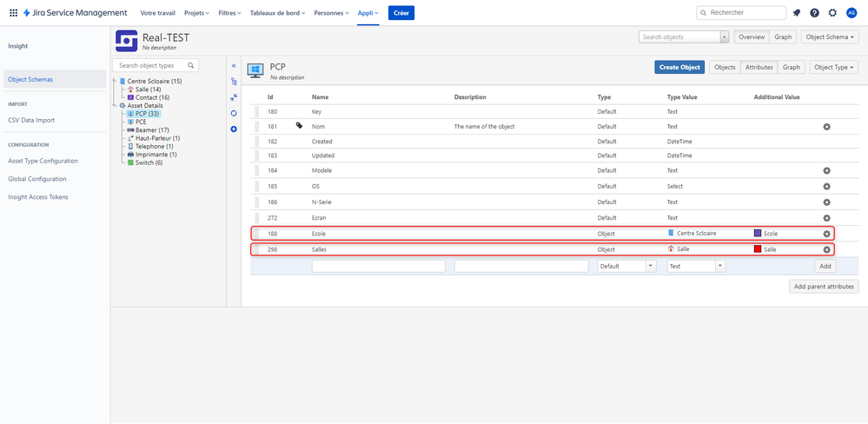Switch to the PCP Attributes tab

coord(759,67)
